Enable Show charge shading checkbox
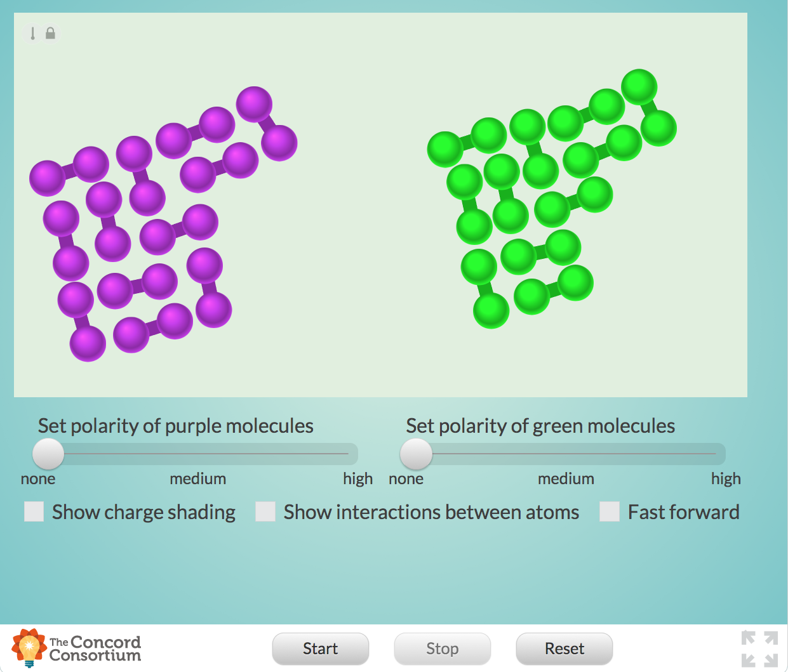This screenshot has width=788, height=672. coord(34,511)
